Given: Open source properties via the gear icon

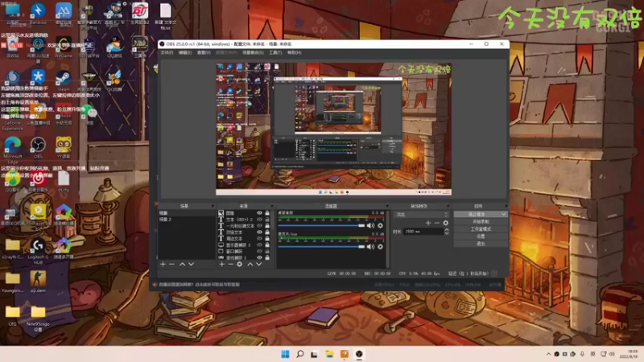Looking at the screenshot, I should pyautogui.click(x=239, y=265).
